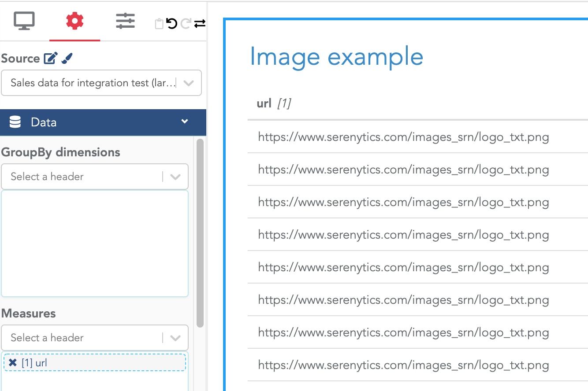
Task: Click the GroupBy dimensions dropdown chevron
Action: (x=175, y=177)
